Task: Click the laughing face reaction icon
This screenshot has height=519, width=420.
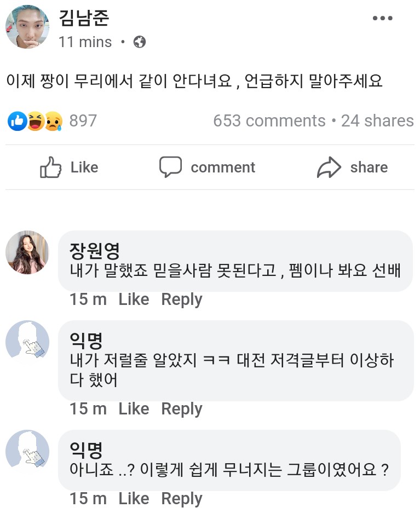Action: pyautogui.click(x=35, y=121)
